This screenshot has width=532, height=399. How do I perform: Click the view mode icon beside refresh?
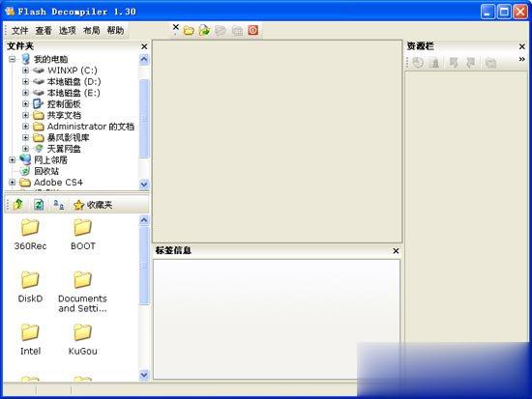[x=59, y=205]
